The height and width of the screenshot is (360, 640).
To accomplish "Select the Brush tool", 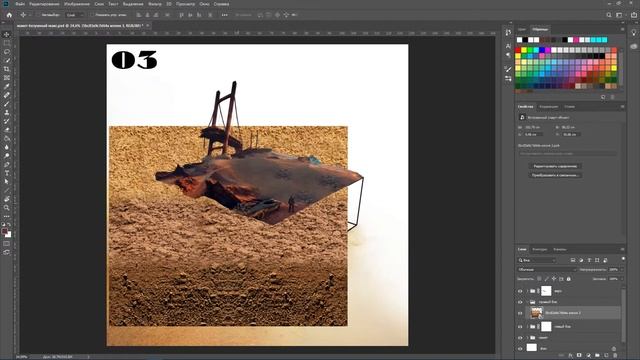I will (x=7, y=104).
